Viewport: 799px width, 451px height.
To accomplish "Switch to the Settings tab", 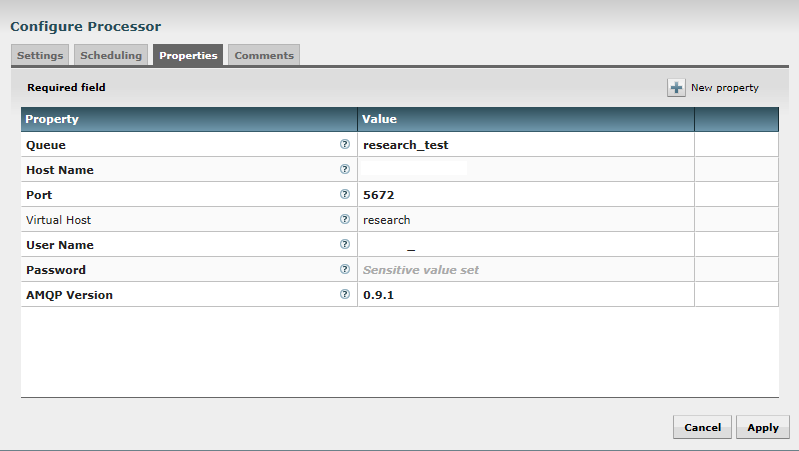I will tap(40, 56).
